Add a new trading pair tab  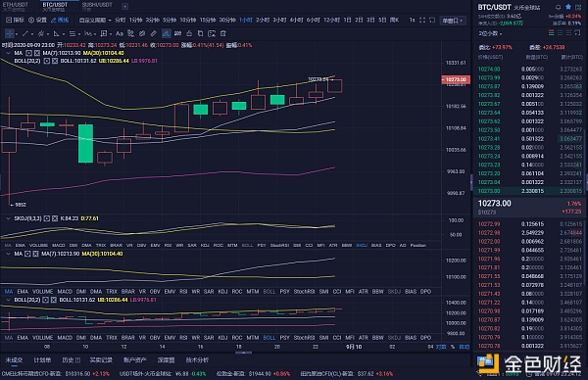(x=124, y=7)
